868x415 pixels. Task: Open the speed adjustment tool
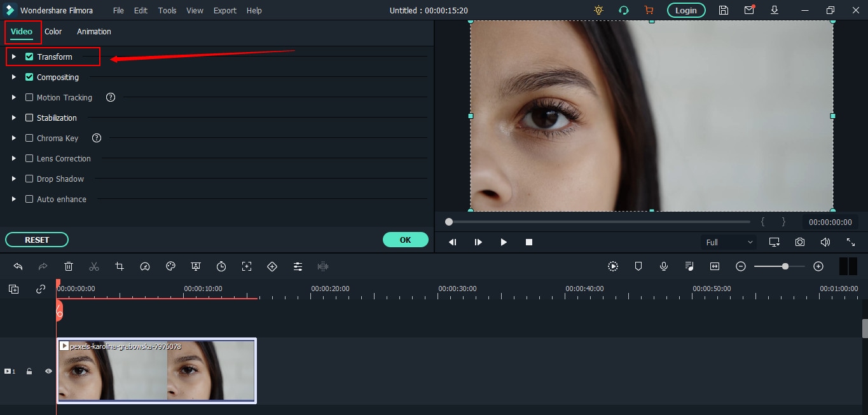(x=145, y=267)
